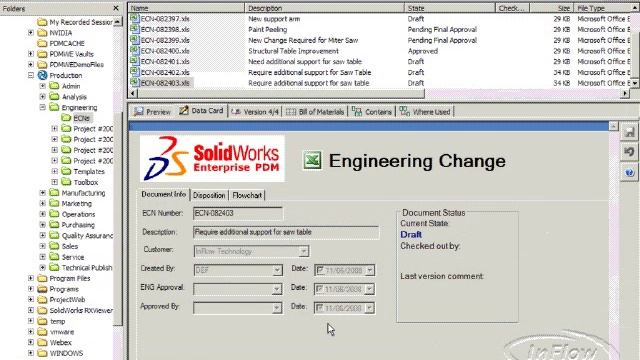Open the ENG Approval dropdown
640x360 pixels.
[277, 289]
